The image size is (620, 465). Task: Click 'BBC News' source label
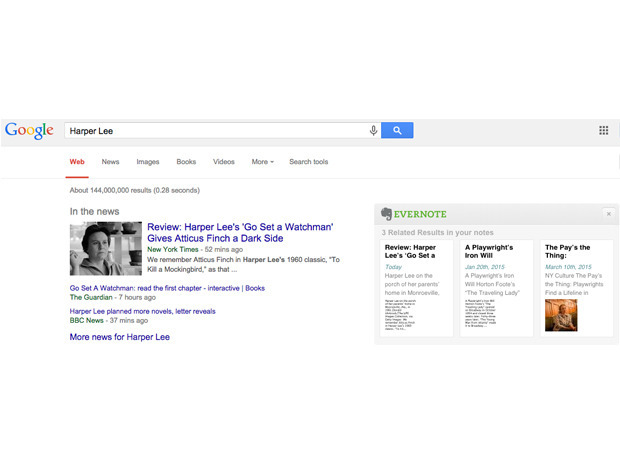[87, 320]
